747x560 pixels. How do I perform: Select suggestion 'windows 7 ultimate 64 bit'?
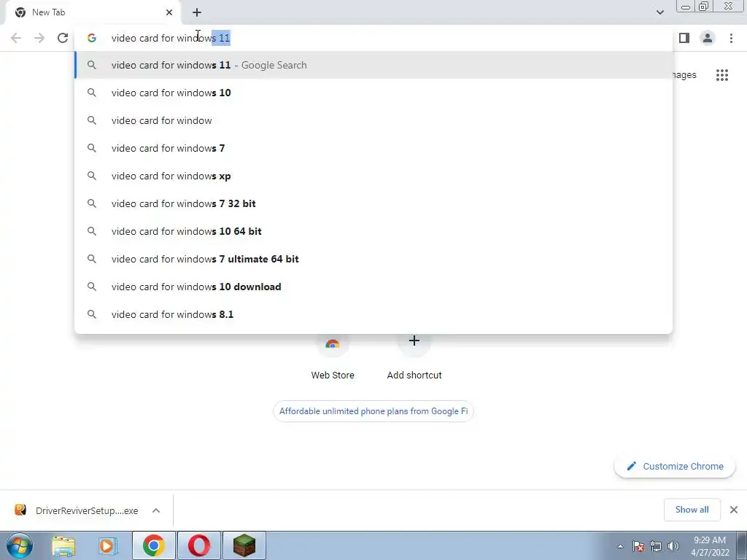point(373,259)
